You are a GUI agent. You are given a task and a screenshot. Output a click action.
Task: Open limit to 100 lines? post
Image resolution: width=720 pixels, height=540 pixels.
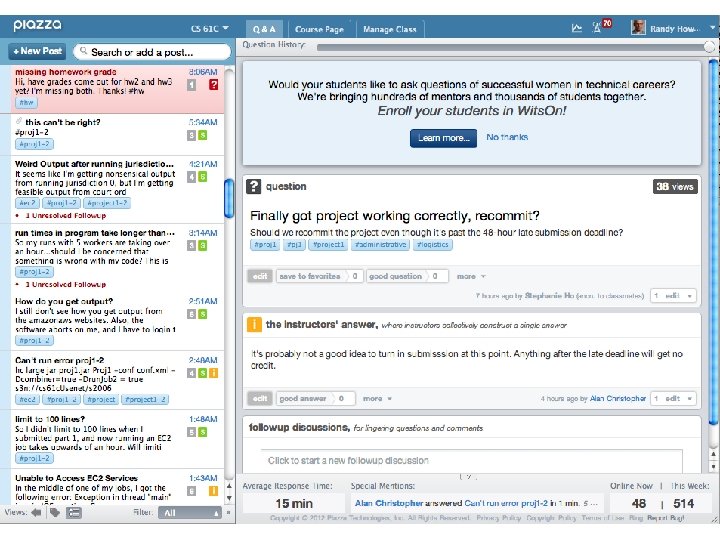[x=118, y=439]
